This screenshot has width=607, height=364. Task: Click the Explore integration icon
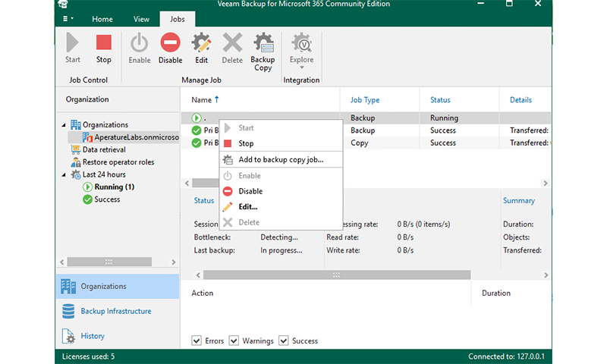[301, 42]
